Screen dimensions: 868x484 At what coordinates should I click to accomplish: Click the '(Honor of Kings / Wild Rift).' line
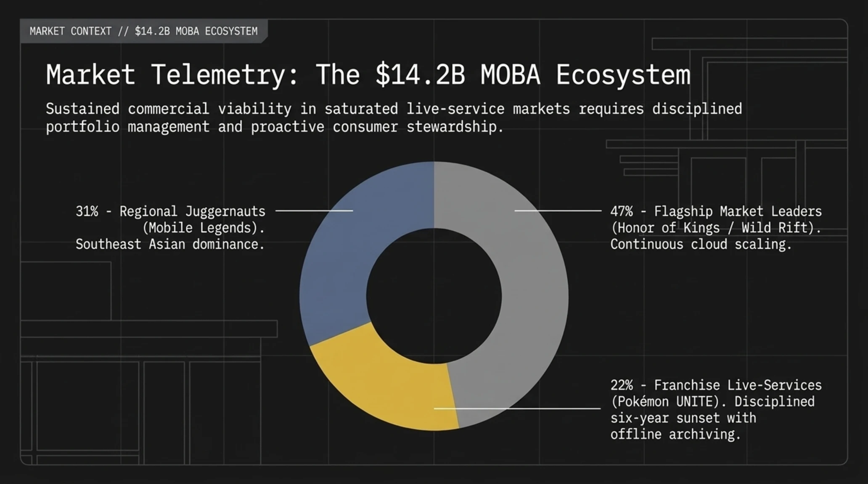pyautogui.click(x=716, y=228)
